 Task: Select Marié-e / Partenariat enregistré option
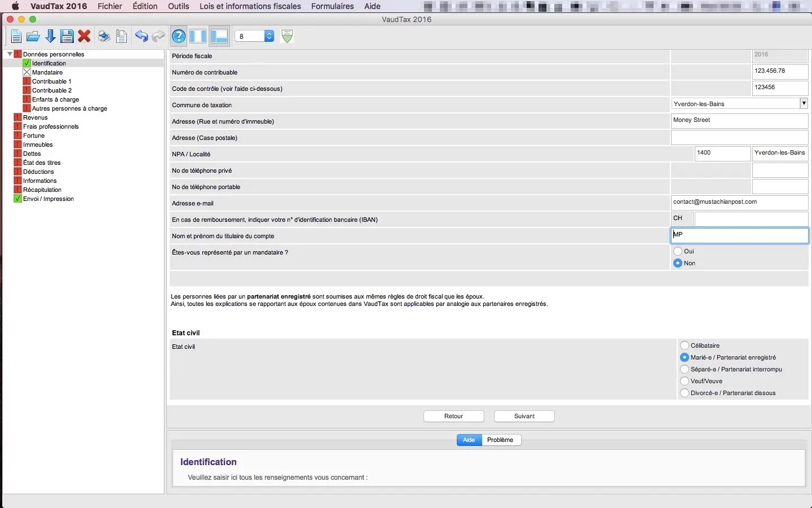coord(685,357)
